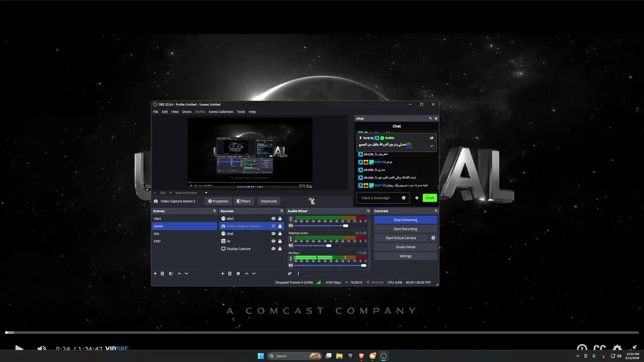Unlock the chat source lock icon
The image size is (644, 362).
click(x=280, y=234)
